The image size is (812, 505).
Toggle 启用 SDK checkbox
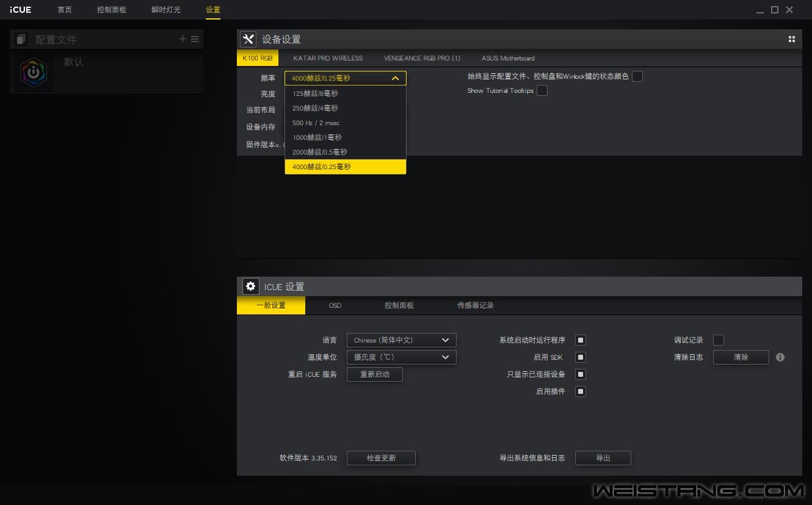[x=581, y=357]
